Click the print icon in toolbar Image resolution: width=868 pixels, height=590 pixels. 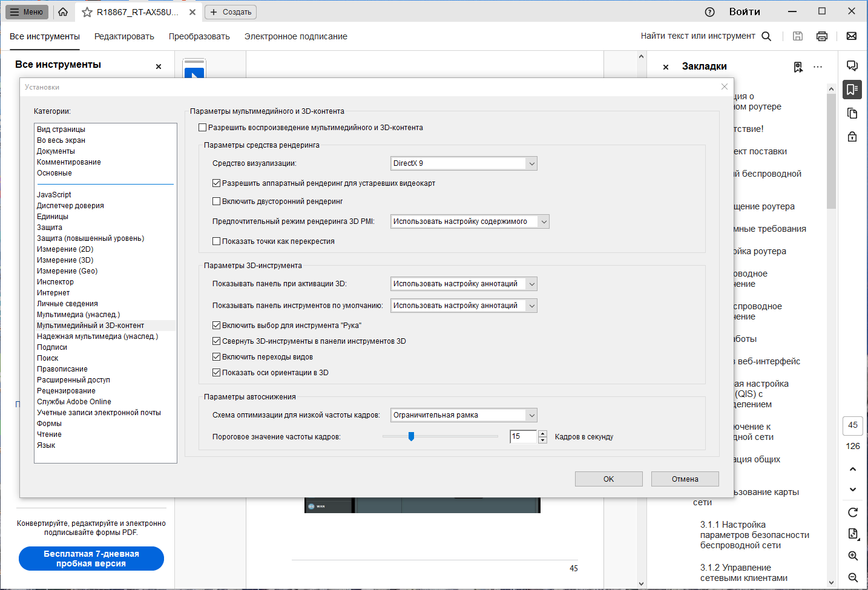click(822, 36)
